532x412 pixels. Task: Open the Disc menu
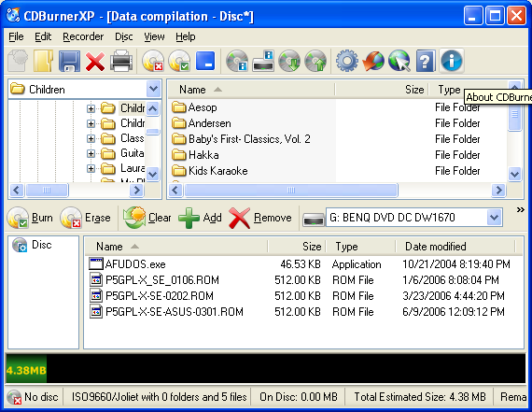[x=124, y=36]
